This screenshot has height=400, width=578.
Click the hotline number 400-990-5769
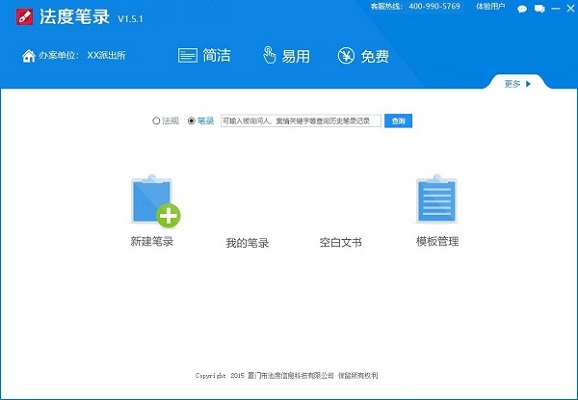(434, 6)
